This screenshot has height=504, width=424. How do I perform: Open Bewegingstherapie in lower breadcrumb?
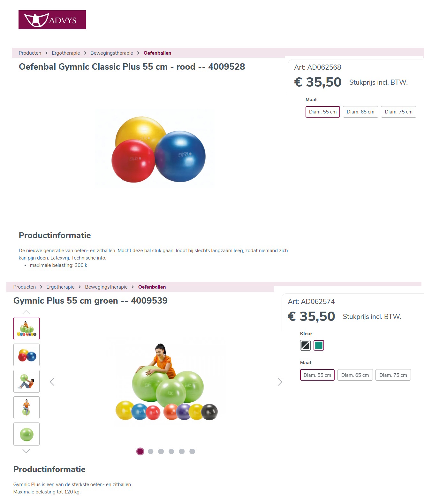106,287
